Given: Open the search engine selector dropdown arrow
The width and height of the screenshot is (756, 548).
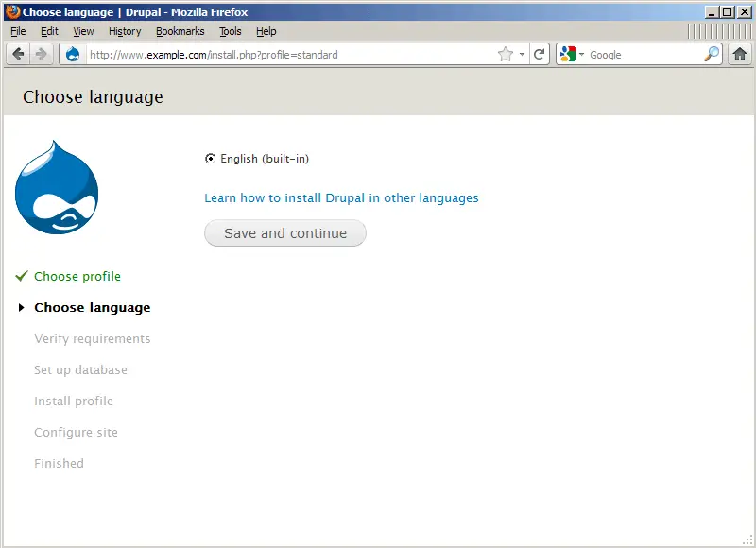Looking at the screenshot, I should [x=581, y=55].
